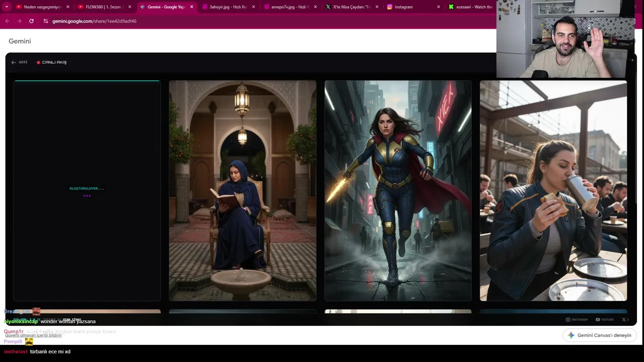Click the browser back arrow
This screenshot has width=644, height=362.
point(7,21)
